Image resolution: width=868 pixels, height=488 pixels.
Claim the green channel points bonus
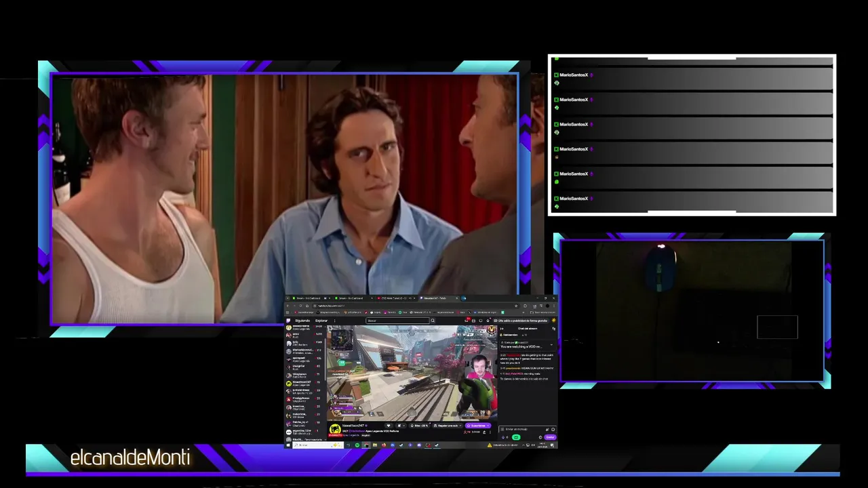point(516,437)
